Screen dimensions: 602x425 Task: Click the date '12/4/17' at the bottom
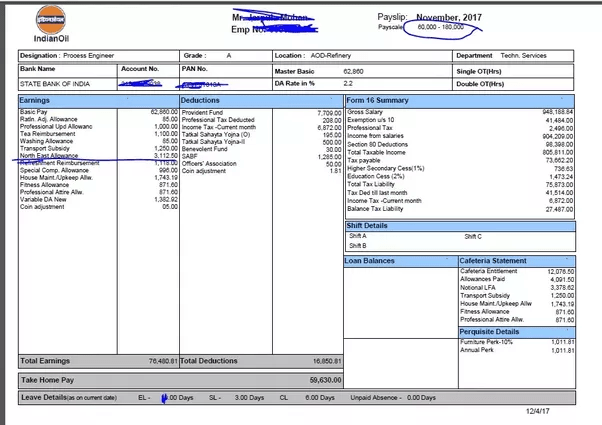pos(538,411)
